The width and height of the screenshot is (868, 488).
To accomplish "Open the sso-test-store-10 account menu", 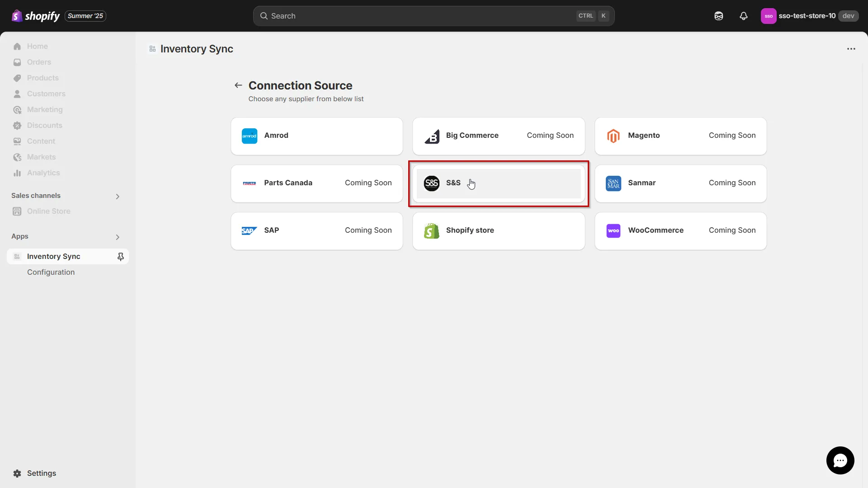I will 809,16.
